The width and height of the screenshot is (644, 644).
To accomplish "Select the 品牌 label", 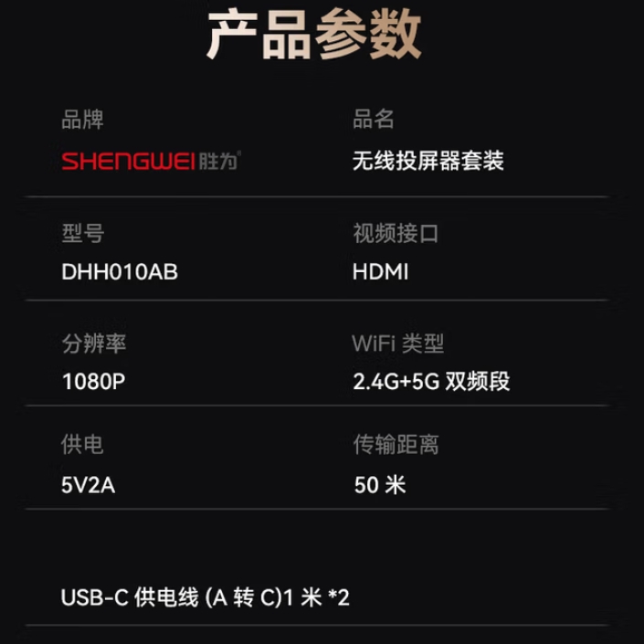I will pyautogui.click(x=82, y=120).
